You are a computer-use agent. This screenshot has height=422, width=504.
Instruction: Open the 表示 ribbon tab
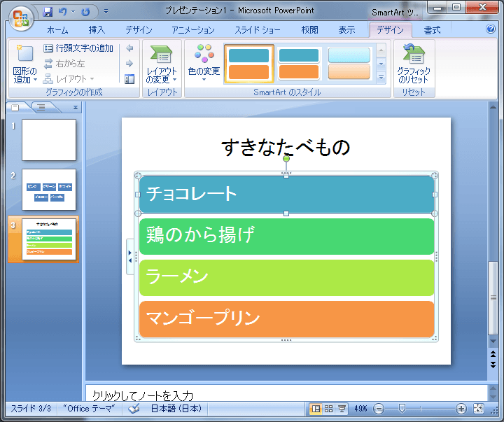click(x=346, y=30)
